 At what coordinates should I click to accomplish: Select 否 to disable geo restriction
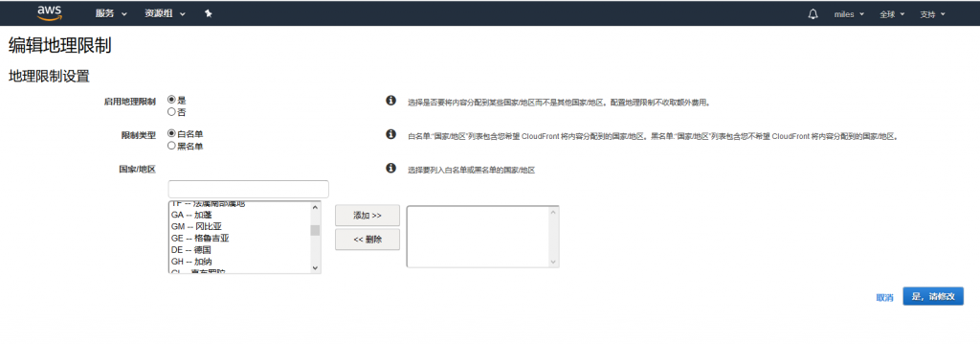point(171,112)
